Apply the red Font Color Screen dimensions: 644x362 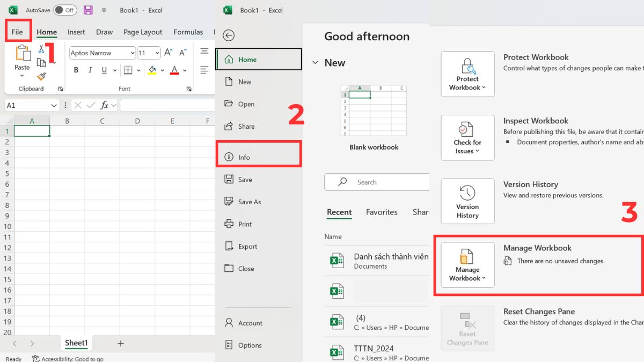174,70
